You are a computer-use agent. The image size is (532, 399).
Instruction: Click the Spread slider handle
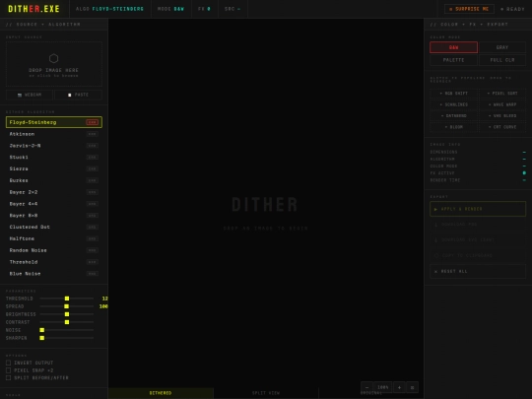[67, 306]
